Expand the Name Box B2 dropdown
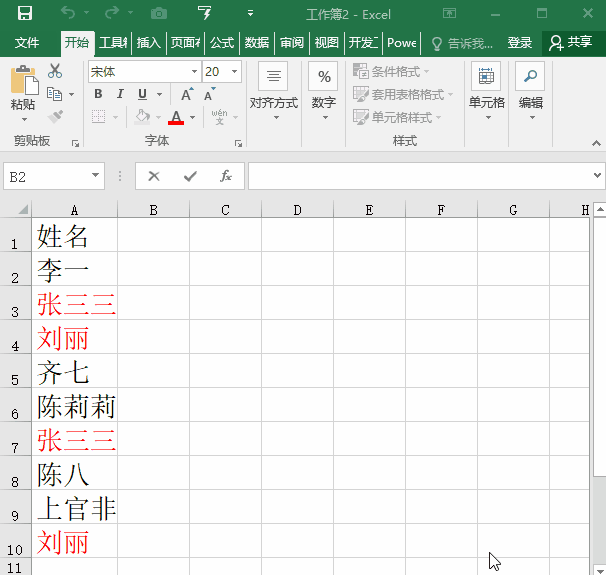Screen dimensions: 606x575 96,176
